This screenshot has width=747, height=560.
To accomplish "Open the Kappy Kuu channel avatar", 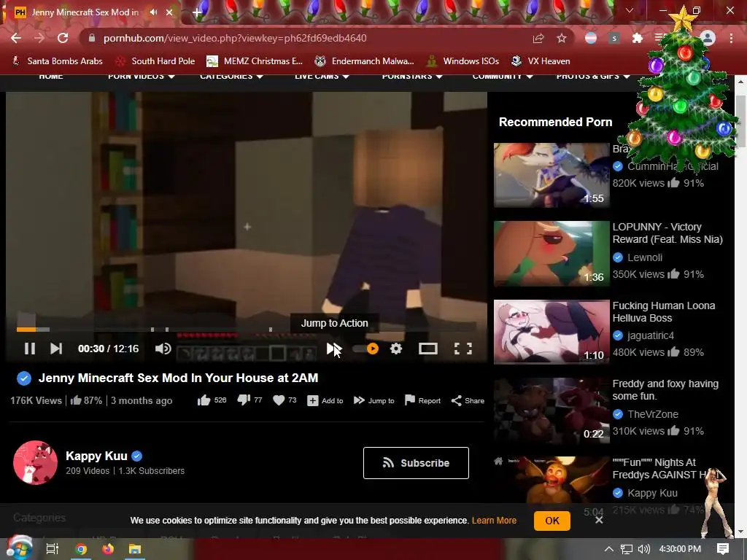I will tap(35, 462).
